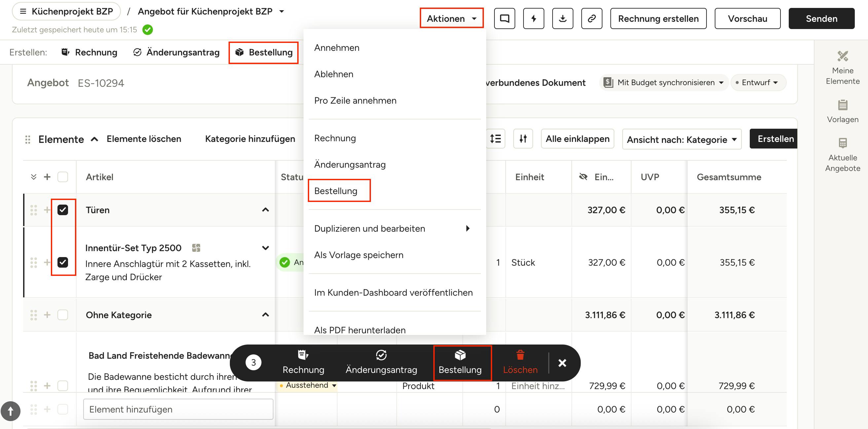Collapse the Elemente section

[x=94, y=139]
